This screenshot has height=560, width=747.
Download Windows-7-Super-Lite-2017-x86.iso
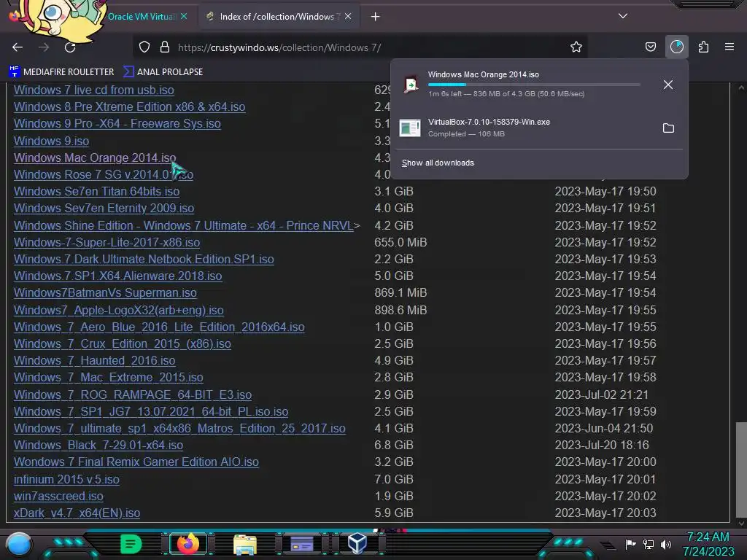[107, 242]
